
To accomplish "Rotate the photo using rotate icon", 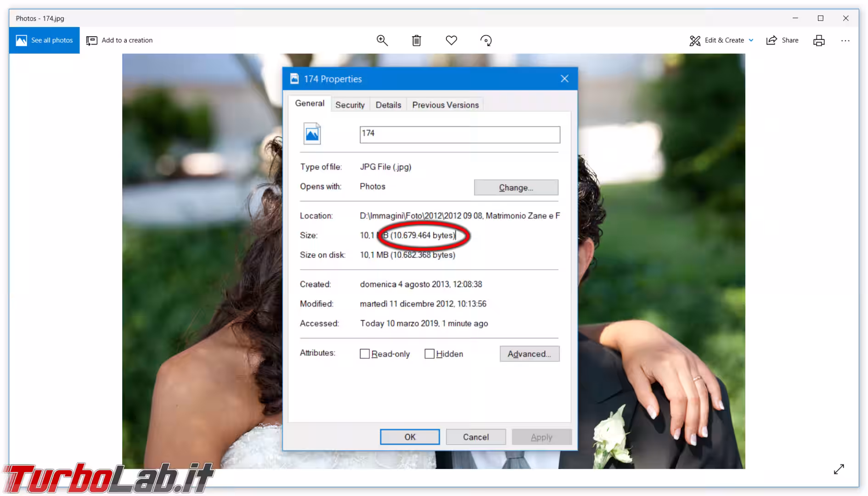I will pyautogui.click(x=485, y=40).
